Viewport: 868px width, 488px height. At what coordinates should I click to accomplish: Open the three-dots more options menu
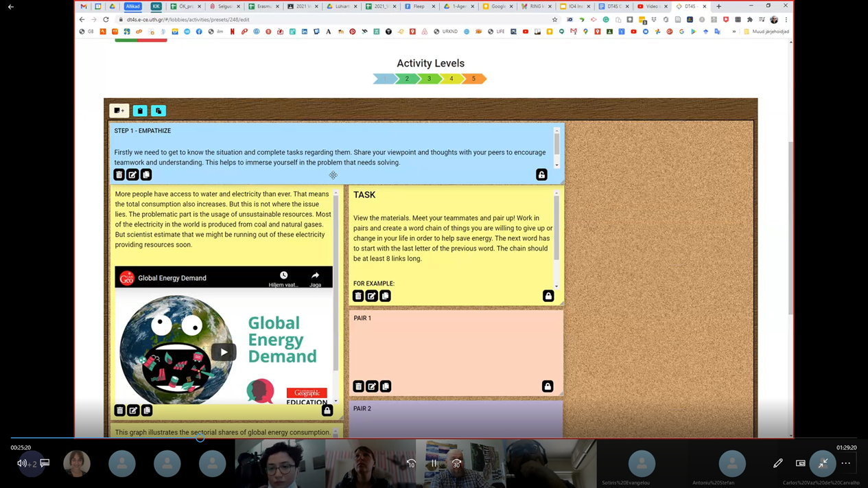pos(845,463)
